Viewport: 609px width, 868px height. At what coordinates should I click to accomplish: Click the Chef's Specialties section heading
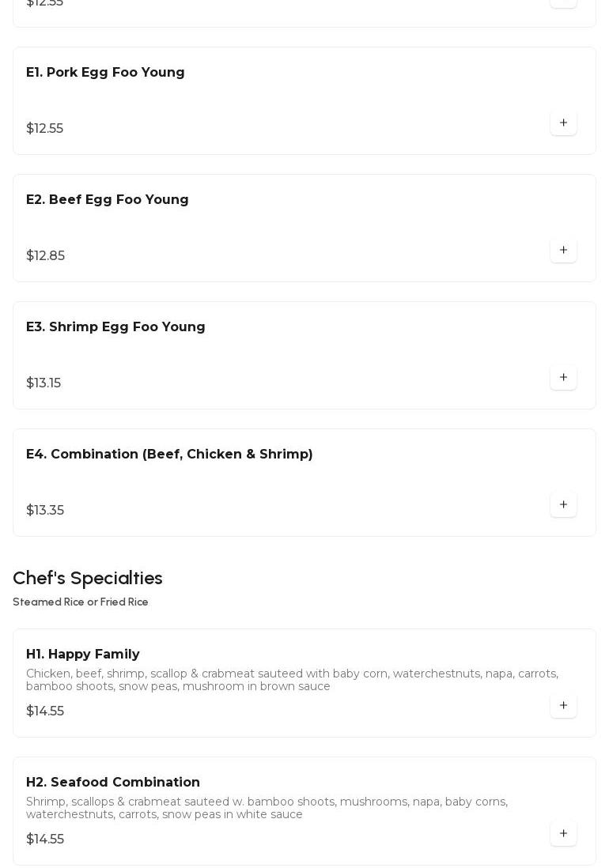tap(88, 579)
